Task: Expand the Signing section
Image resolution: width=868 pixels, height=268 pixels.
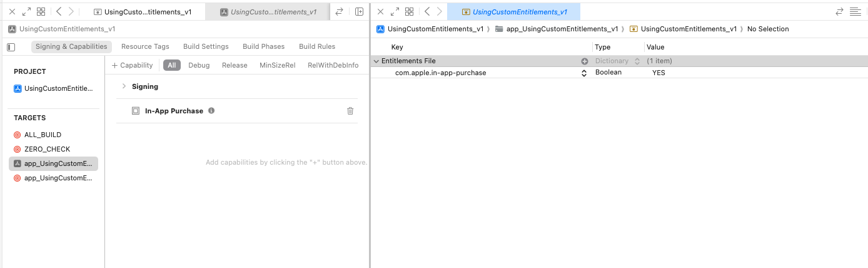Action: (124, 86)
